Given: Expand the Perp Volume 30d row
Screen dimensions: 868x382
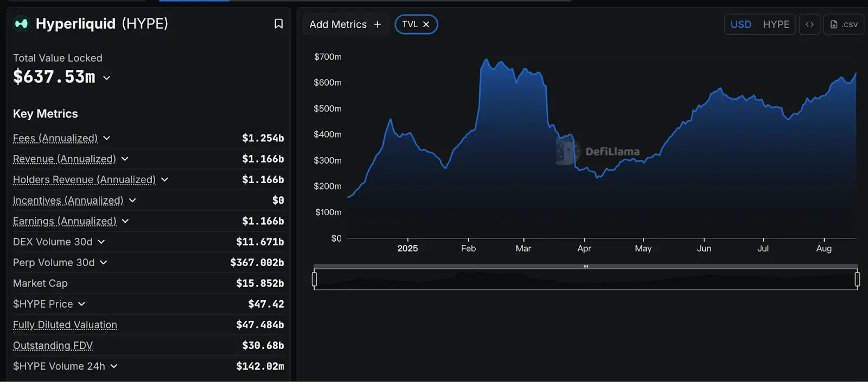Looking at the screenshot, I should [104, 262].
